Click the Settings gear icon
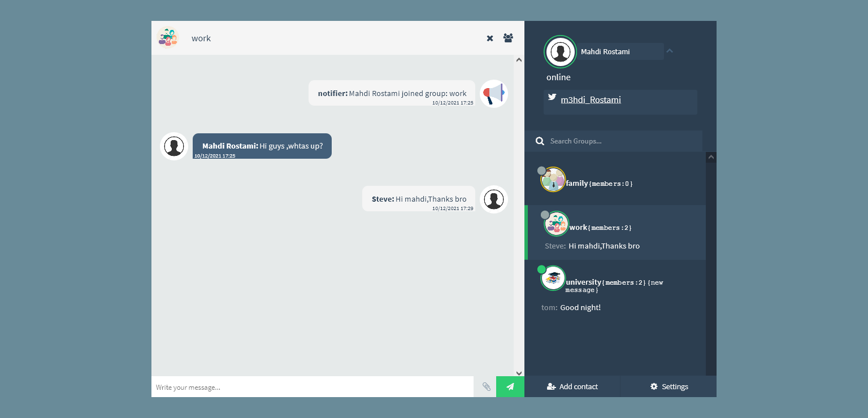Image resolution: width=868 pixels, height=418 pixels. coord(654,386)
